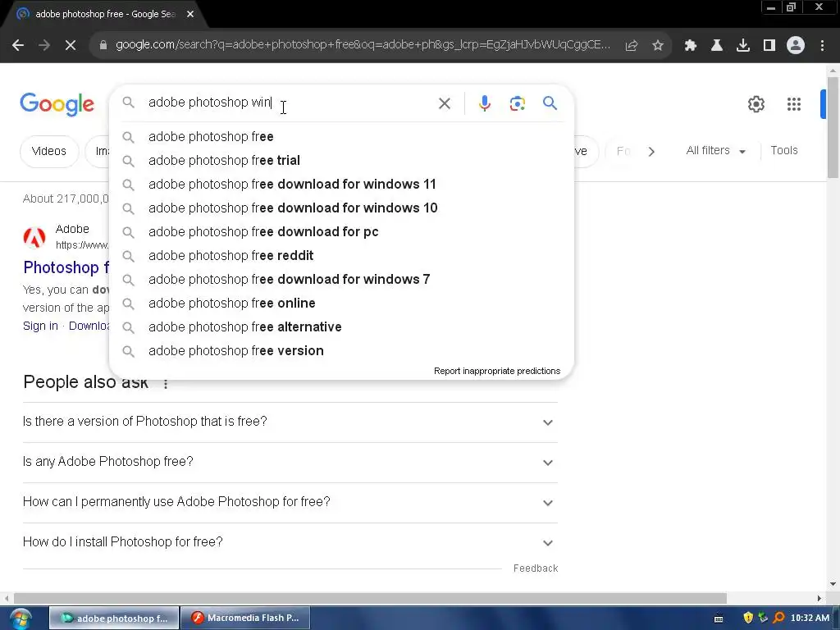Click the Tools button
The image size is (840, 630).
click(784, 151)
